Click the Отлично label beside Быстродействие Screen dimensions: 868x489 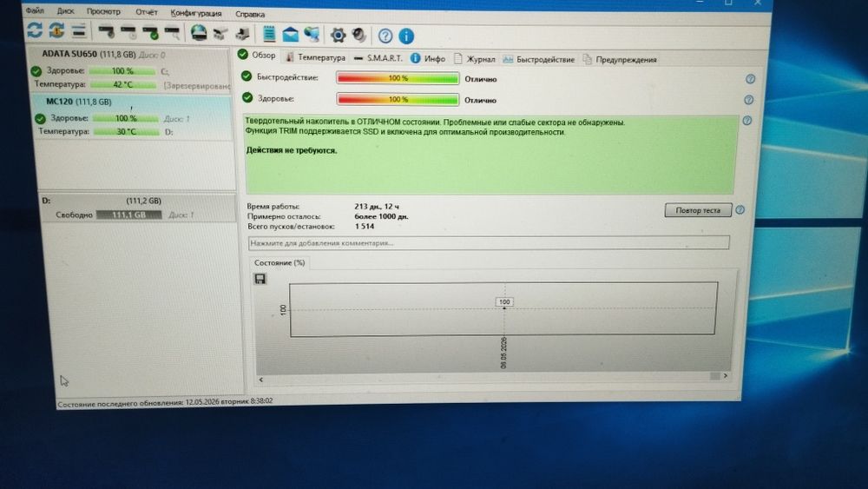point(481,79)
